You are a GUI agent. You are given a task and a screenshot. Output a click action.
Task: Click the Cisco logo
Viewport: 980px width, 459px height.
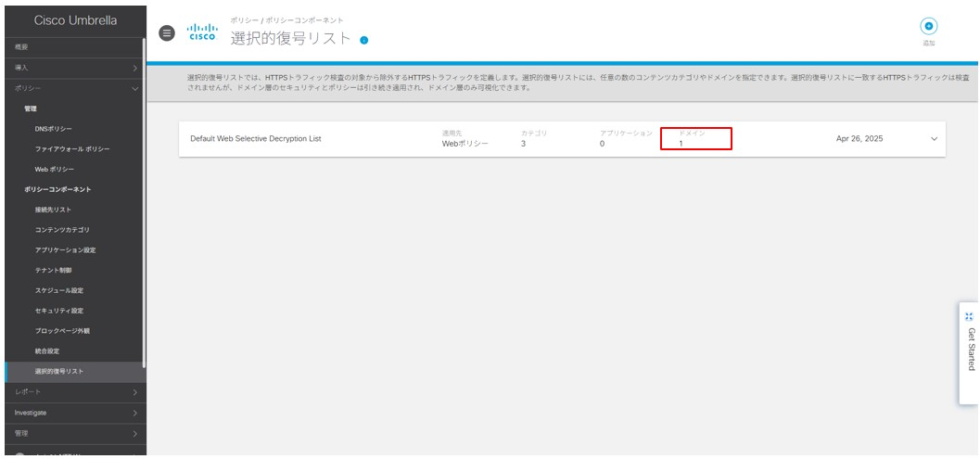pos(202,32)
